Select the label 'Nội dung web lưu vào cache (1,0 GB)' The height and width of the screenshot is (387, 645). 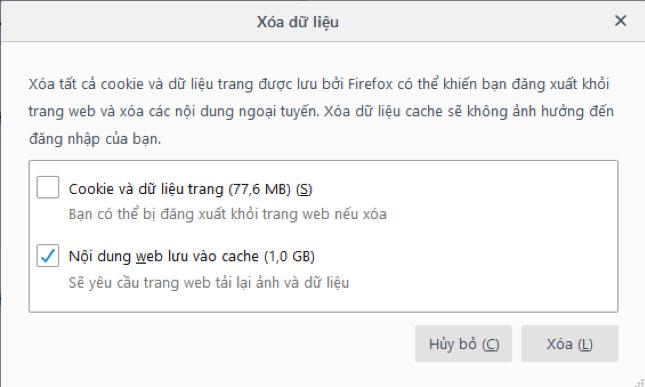(x=192, y=256)
